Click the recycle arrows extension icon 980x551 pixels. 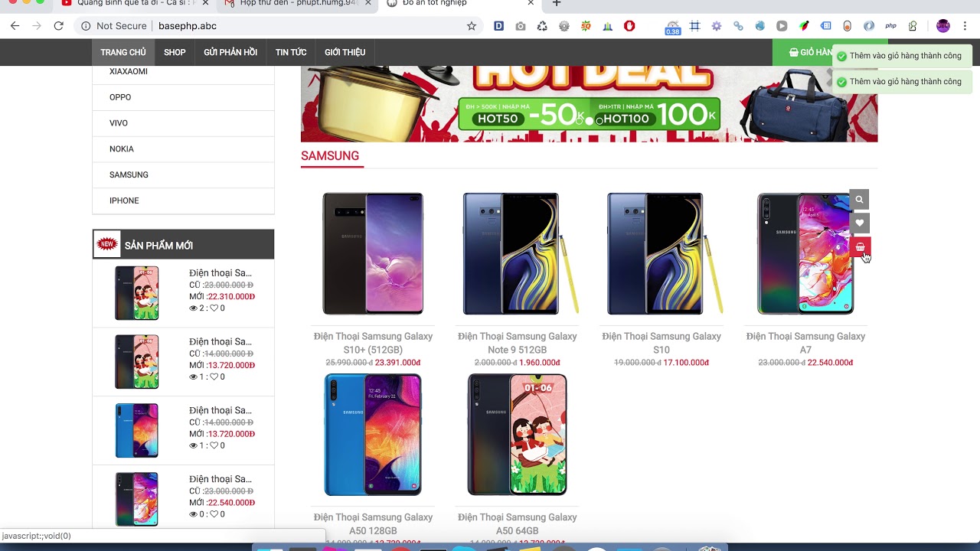(x=542, y=26)
